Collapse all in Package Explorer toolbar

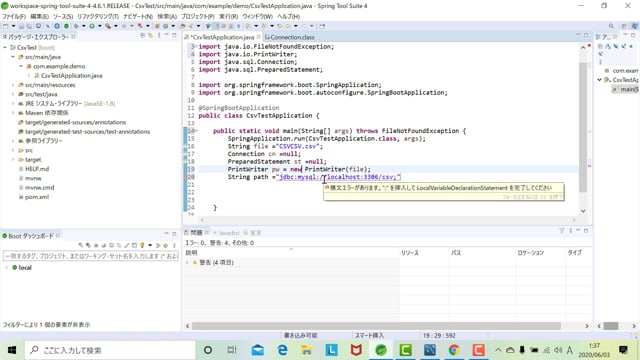(x=142, y=36)
